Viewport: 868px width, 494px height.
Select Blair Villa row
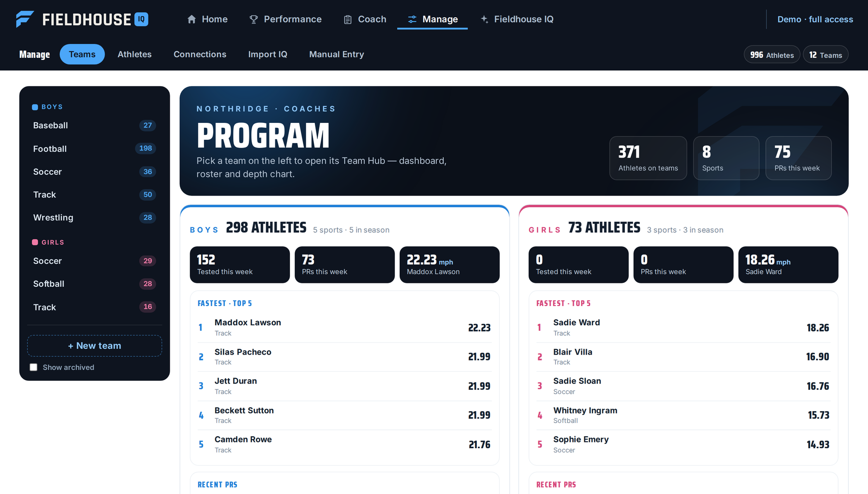[x=683, y=357]
